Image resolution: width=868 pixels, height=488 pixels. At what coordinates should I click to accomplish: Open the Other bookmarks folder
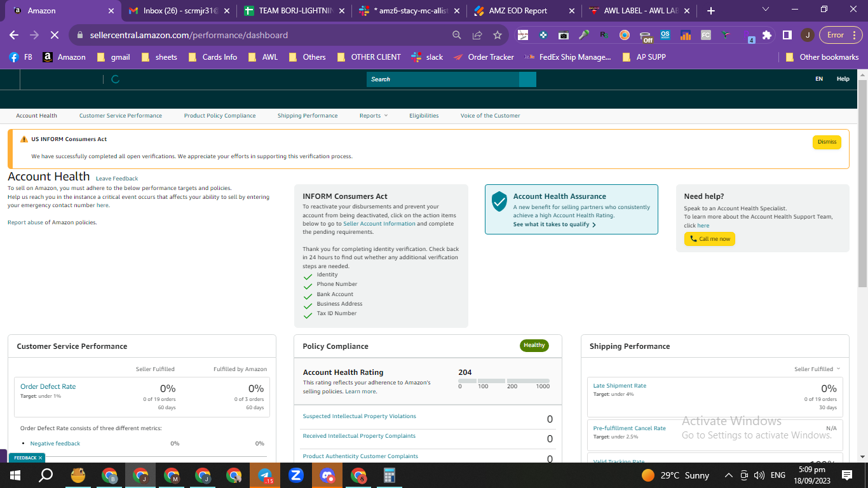point(822,57)
